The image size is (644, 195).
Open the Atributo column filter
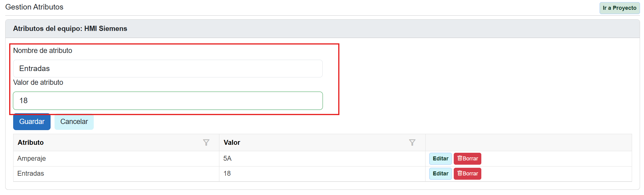point(206,143)
